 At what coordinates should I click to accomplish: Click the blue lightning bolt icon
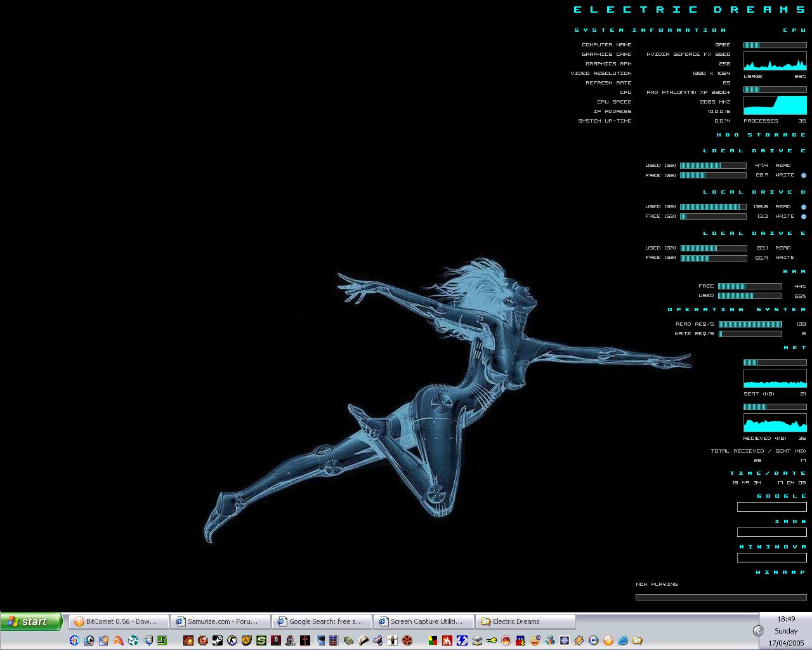(x=462, y=640)
